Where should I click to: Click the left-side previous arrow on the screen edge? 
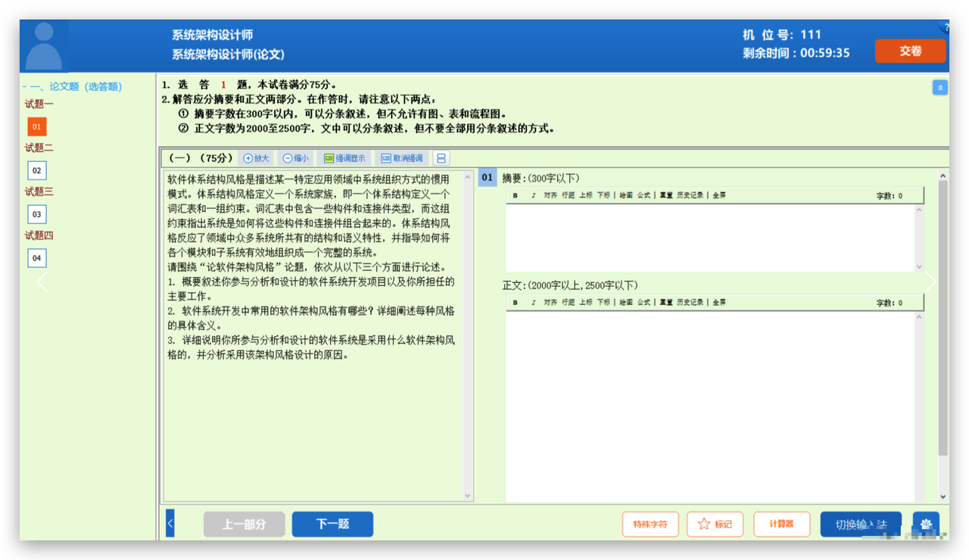(x=42, y=282)
